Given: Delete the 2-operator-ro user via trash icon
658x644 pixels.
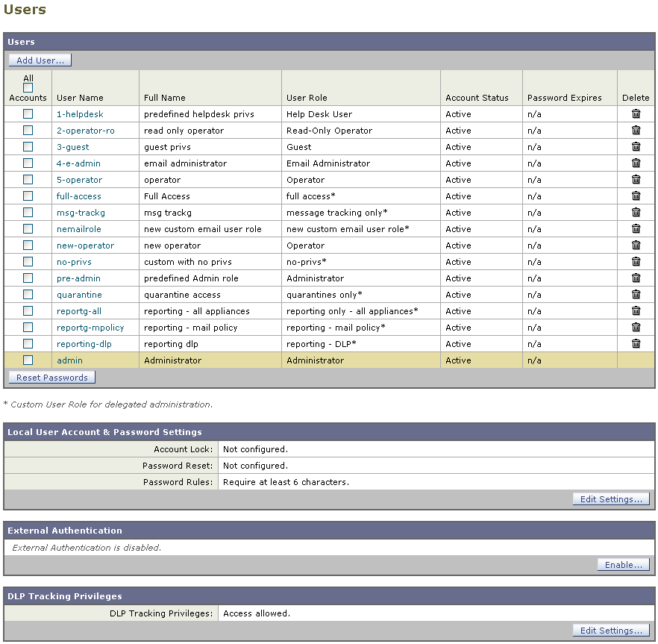Looking at the screenshot, I should (x=636, y=130).
